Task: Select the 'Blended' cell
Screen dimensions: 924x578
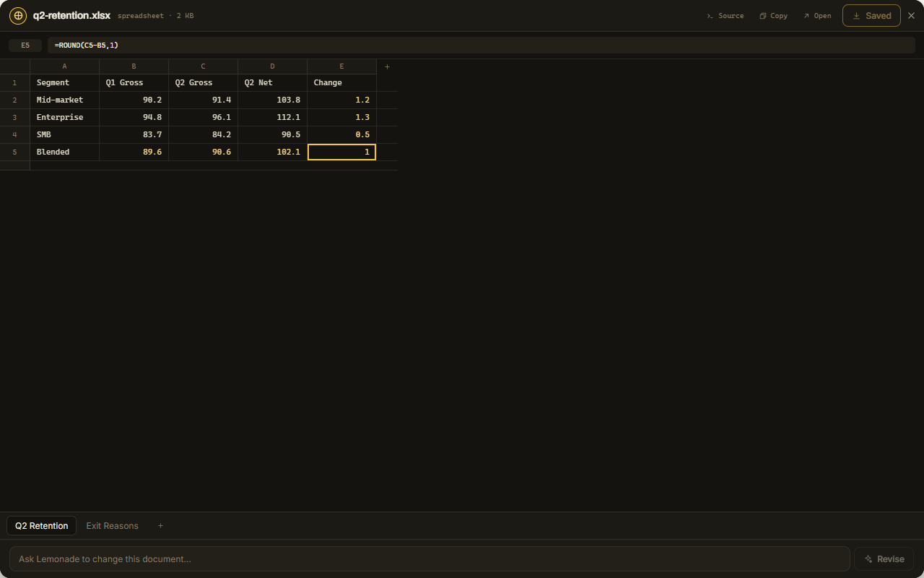Action: (64, 152)
